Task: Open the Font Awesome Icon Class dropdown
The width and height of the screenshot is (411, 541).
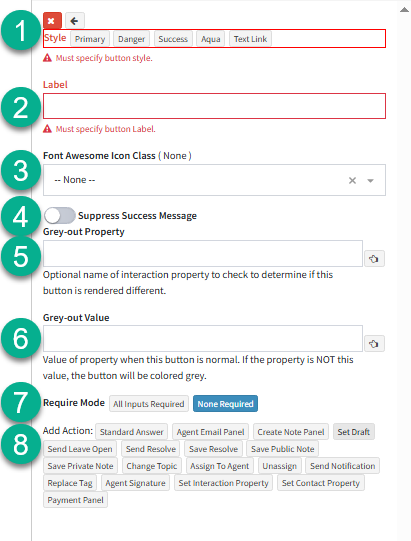Action: click(370, 180)
